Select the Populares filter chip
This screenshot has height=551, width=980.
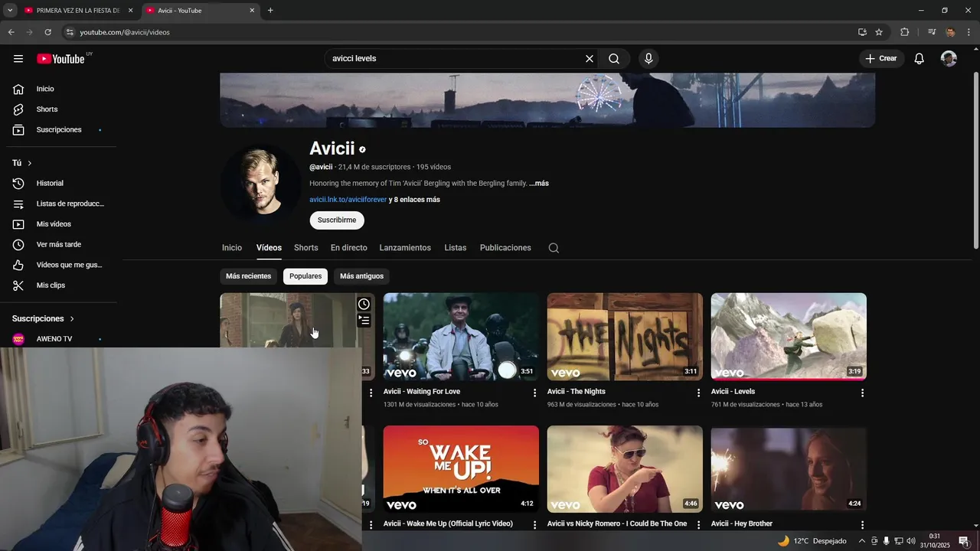point(305,276)
